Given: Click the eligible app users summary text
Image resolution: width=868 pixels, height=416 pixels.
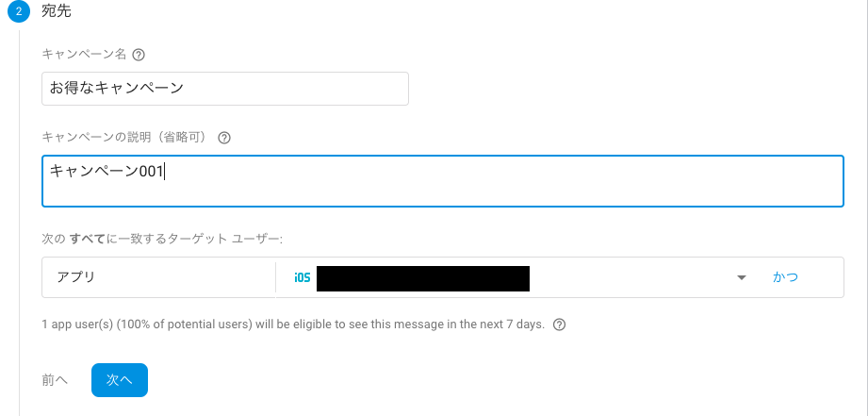Looking at the screenshot, I should pyautogui.click(x=293, y=324).
